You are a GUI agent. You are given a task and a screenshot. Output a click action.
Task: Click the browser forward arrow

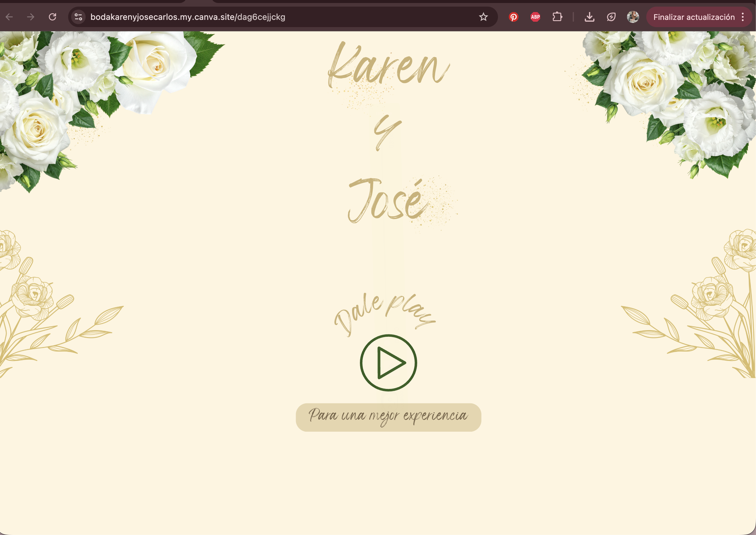31,17
